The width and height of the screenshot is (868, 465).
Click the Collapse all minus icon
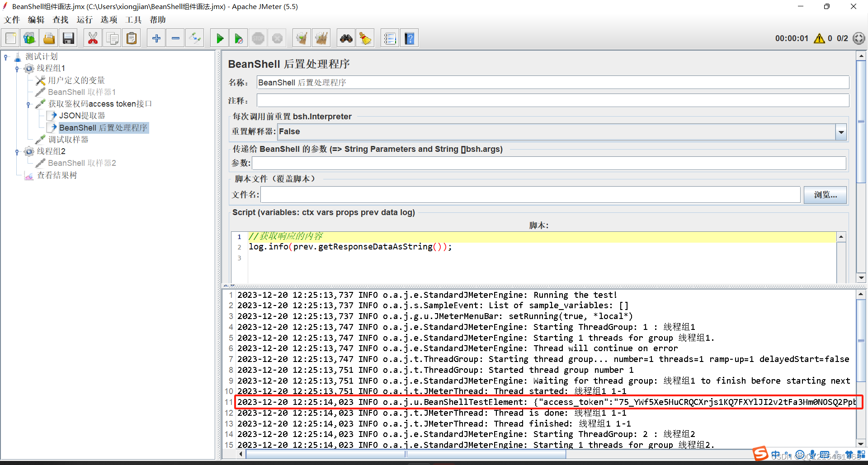click(x=176, y=38)
